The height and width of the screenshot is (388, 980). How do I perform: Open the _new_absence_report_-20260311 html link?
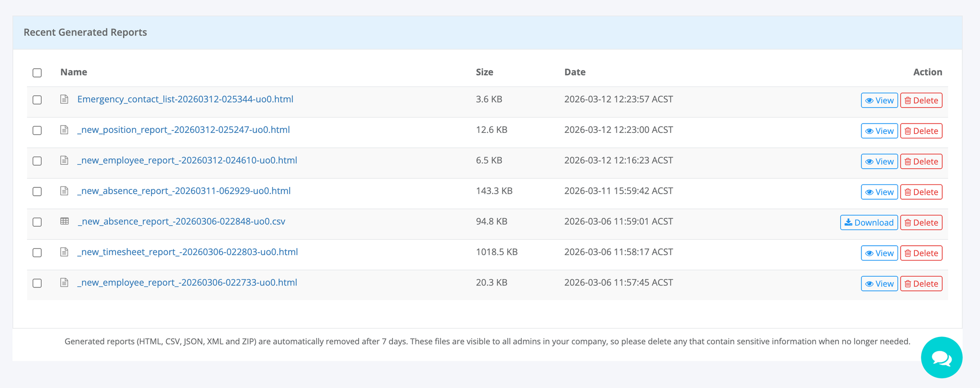[184, 191]
